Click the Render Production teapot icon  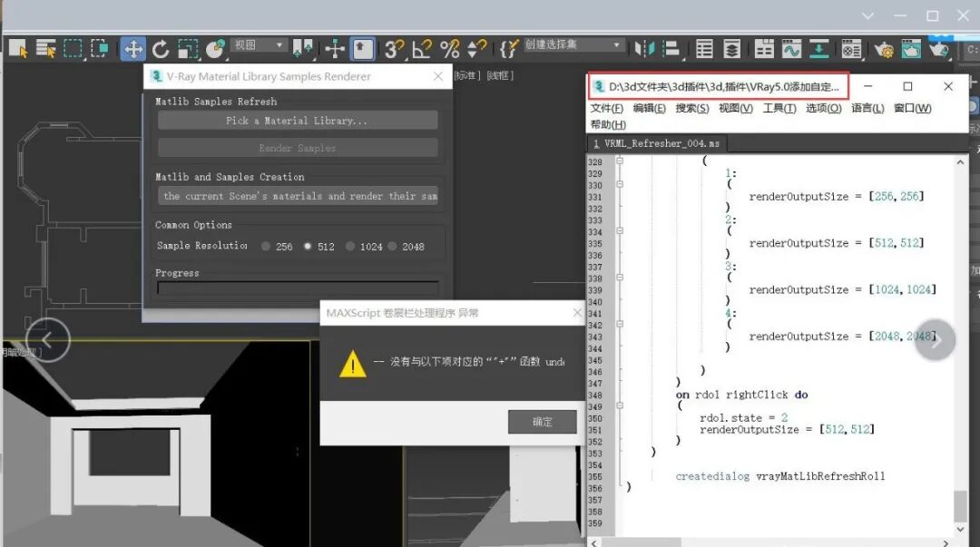(939, 48)
